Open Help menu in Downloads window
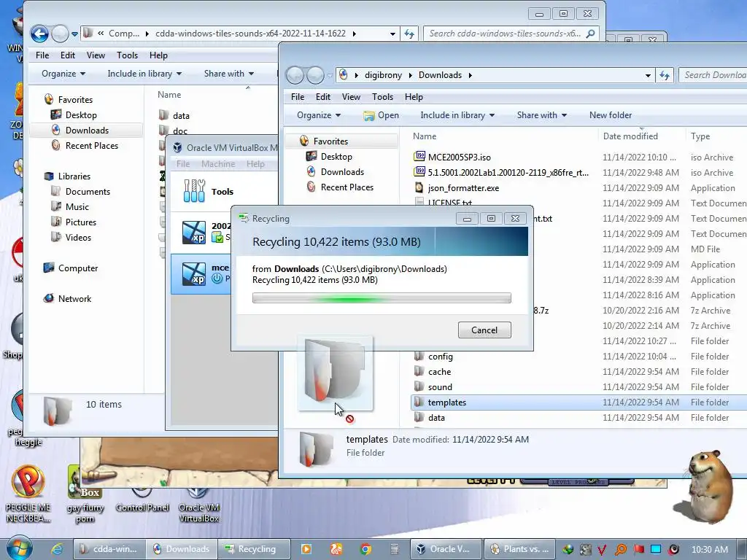The image size is (747, 560). [414, 97]
